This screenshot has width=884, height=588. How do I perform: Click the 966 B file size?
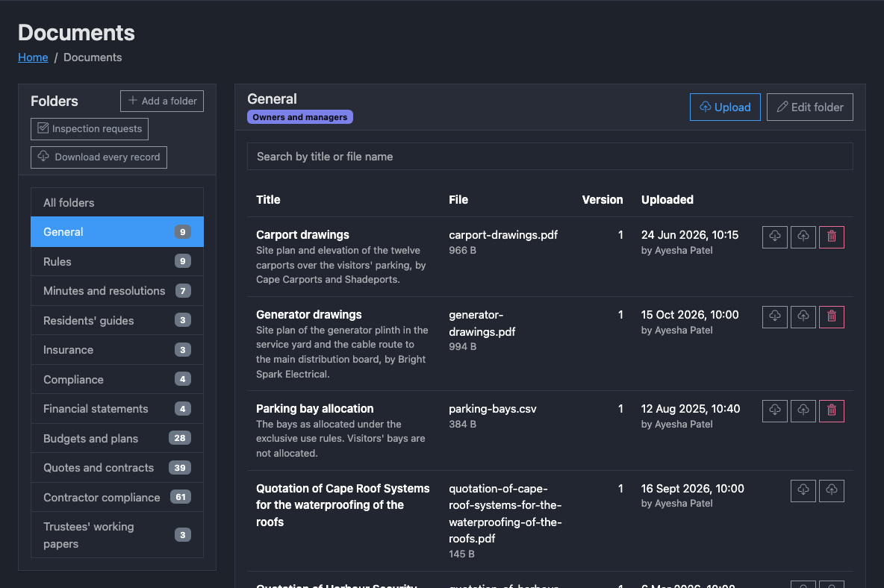(x=463, y=251)
